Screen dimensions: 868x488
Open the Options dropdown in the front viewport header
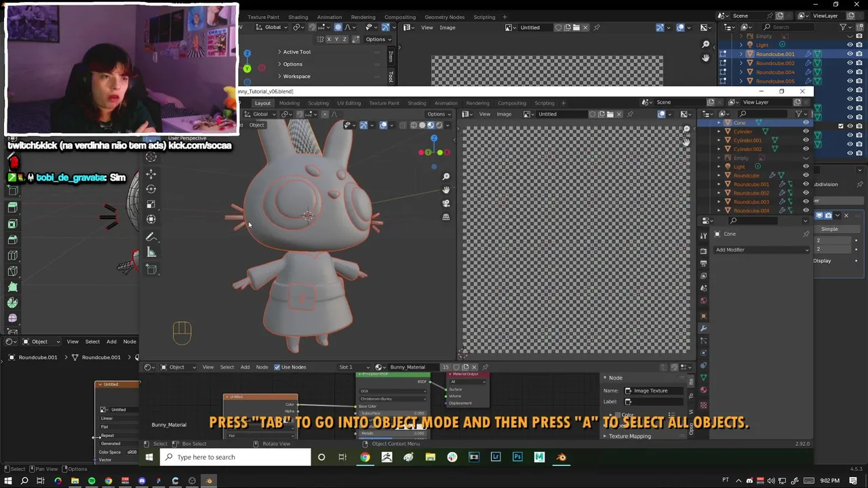439,114
